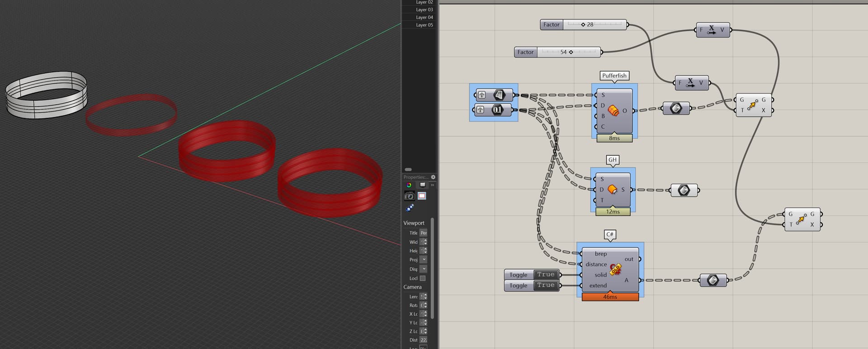Toggle the True value wired to extend
The width and height of the screenshot is (868, 349).
(546, 285)
